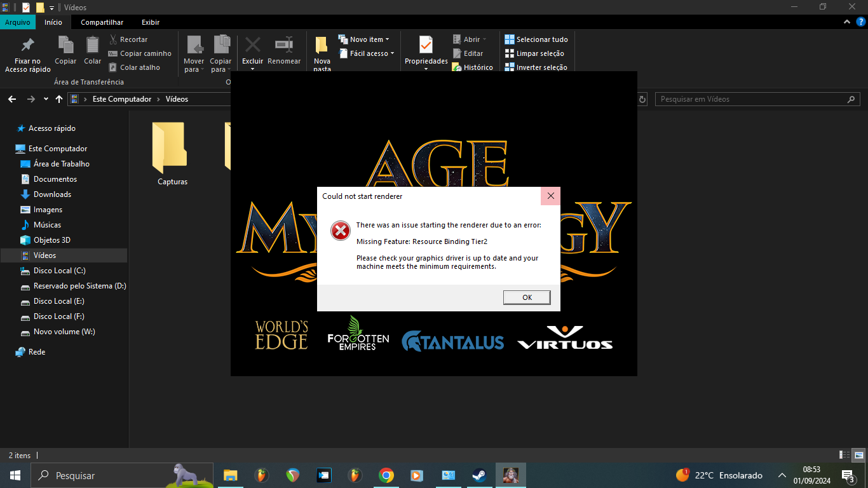Expand the Novo item dropdown
The image size is (868, 488).
(x=364, y=39)
